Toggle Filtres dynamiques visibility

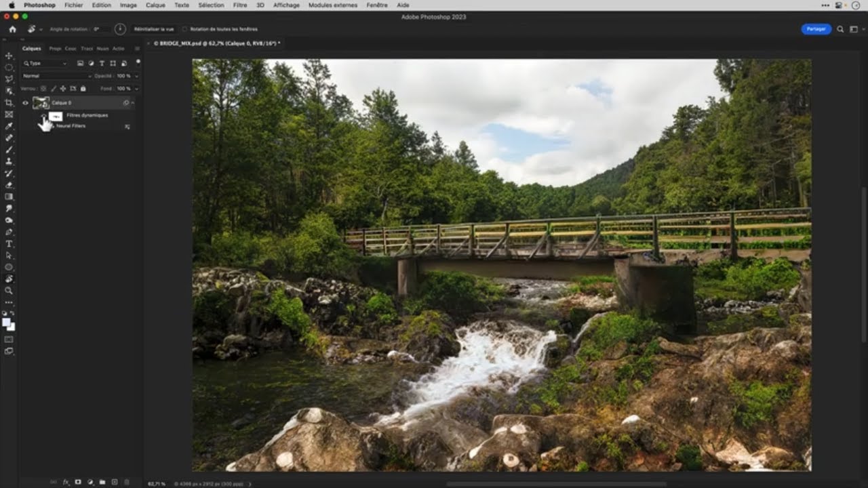pos(43,115)
